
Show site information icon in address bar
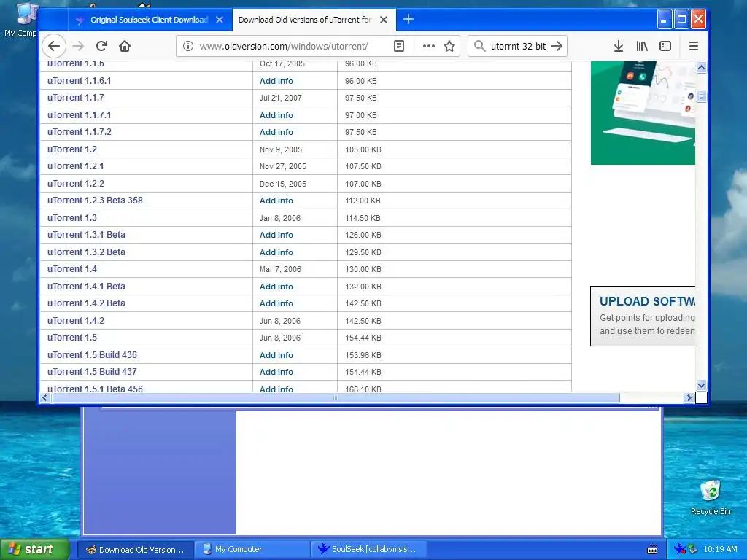(188, 46)
